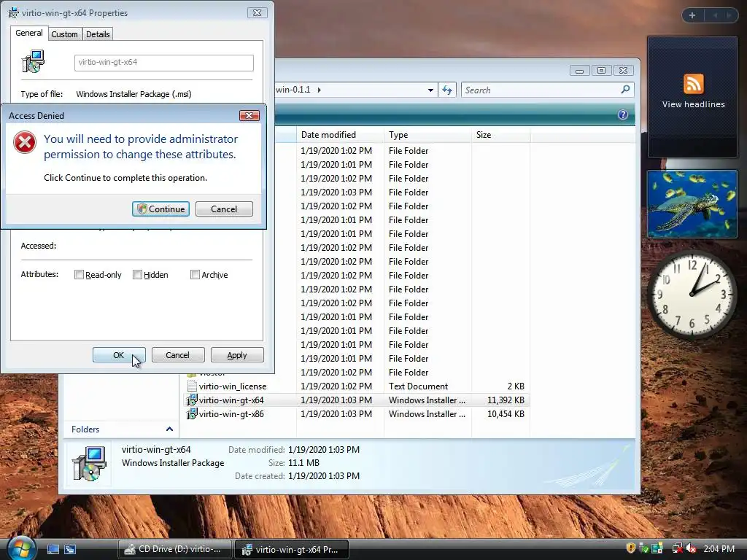Click the installer icon in Properties General tab
Viewport: 747px width, 560px height.
[x=34, y=61]
